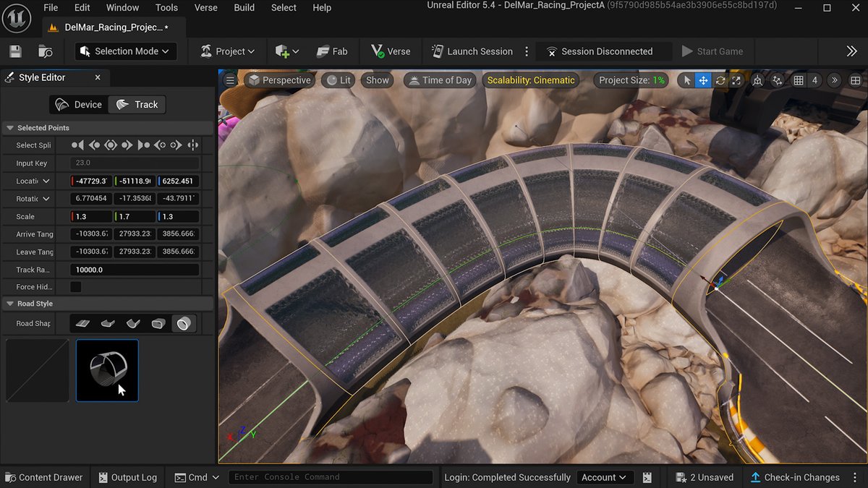
Task: Select the tube tunnel style thumbnail
Action: pyautogui.click(x=107, y=371)
